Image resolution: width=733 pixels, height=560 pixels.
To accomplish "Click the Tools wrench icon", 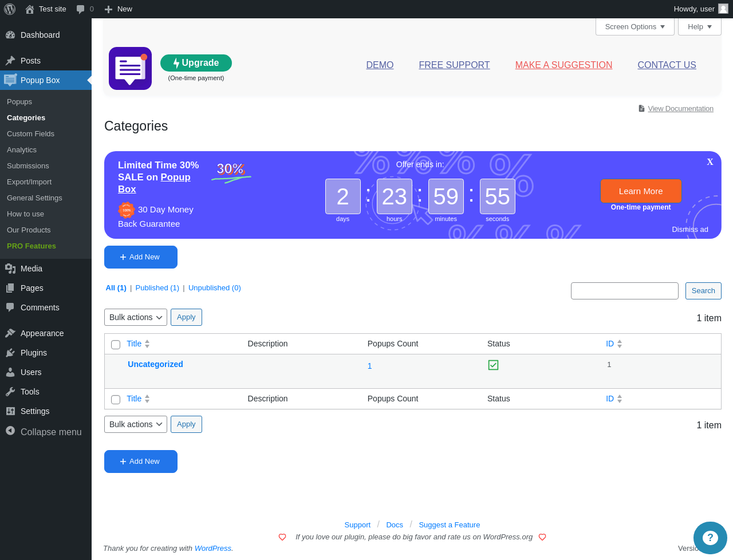I will 10,392.
